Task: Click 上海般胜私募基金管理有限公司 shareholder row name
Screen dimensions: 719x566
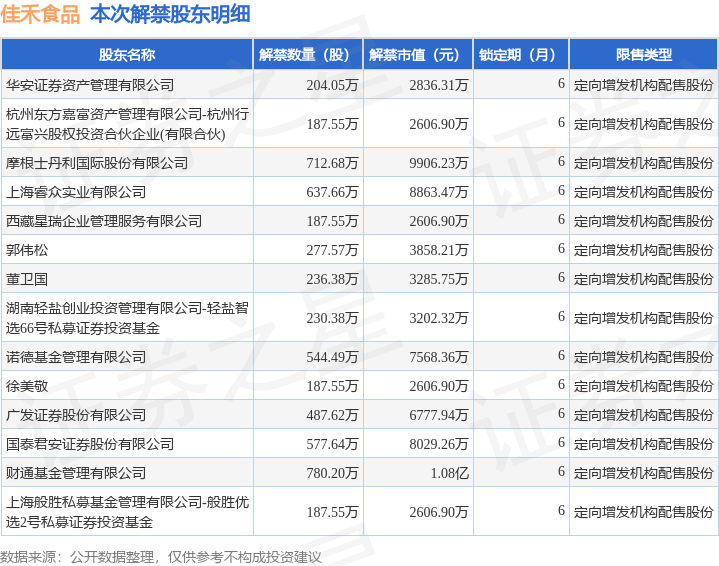Action: 127,512
